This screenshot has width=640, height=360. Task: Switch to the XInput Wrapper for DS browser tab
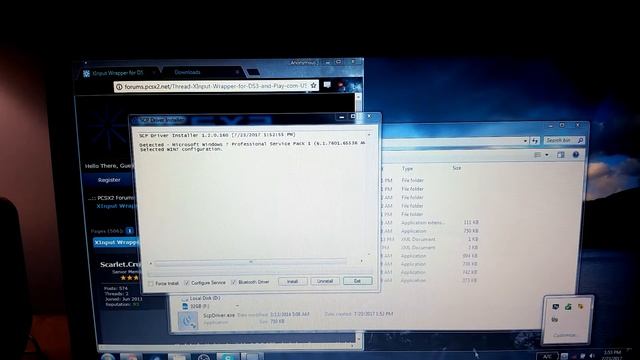click(118, 73)
